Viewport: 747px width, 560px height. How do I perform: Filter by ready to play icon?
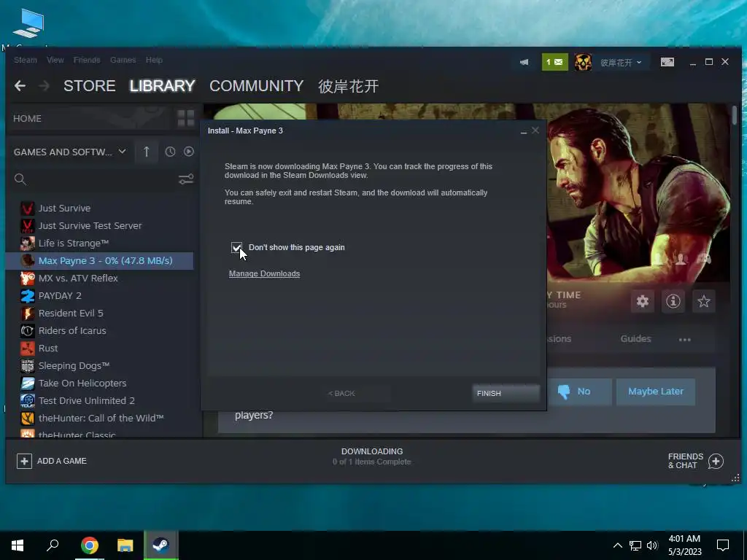(x=189, y=152)
